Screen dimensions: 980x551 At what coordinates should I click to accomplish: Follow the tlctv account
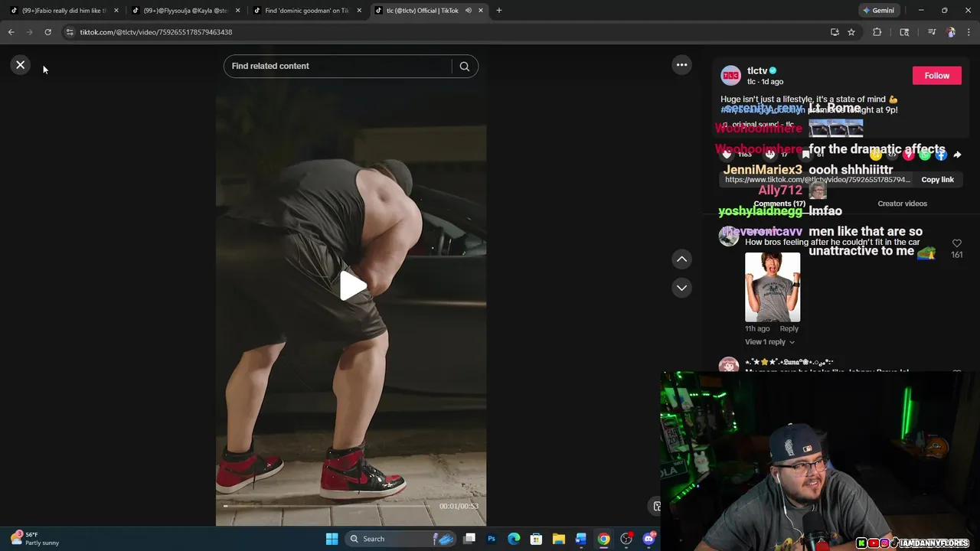(x=936, y=76)
